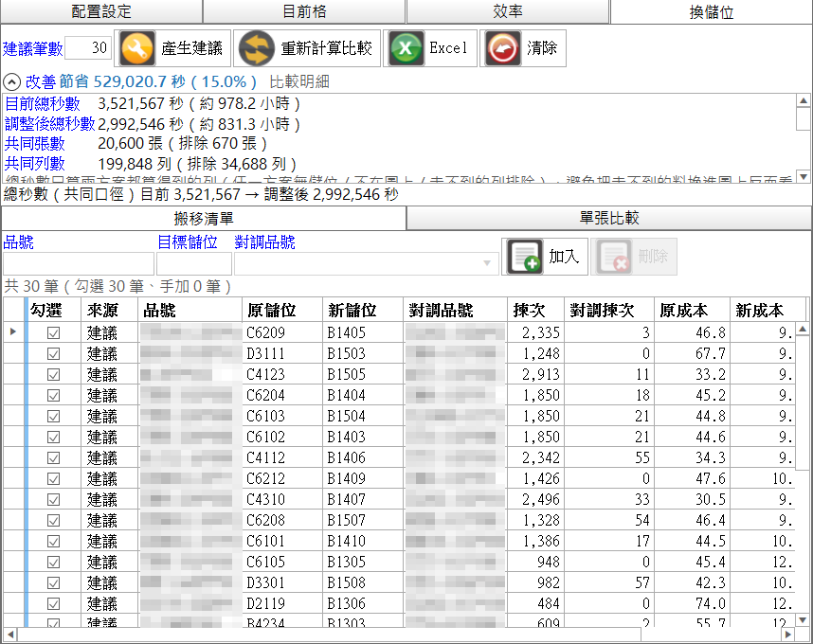Click the summary panel scroll down arrow
813x644 pixels.
(x=804, y=177)
